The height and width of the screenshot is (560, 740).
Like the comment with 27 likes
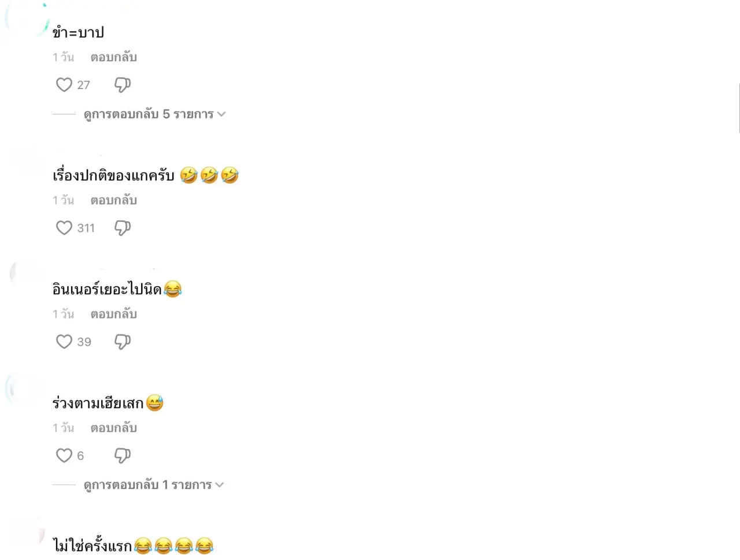pos(64,85)
